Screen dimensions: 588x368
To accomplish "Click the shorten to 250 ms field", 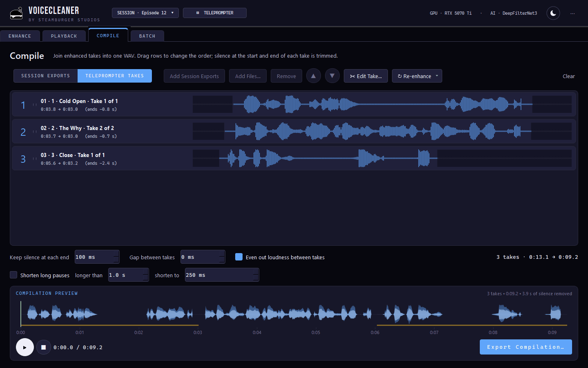I will pos(222,275).
